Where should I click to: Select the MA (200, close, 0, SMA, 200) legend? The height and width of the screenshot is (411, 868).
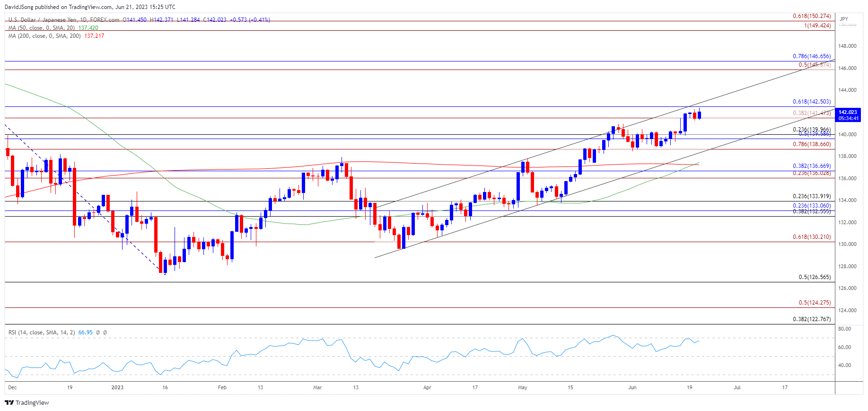tap(44, 36)
